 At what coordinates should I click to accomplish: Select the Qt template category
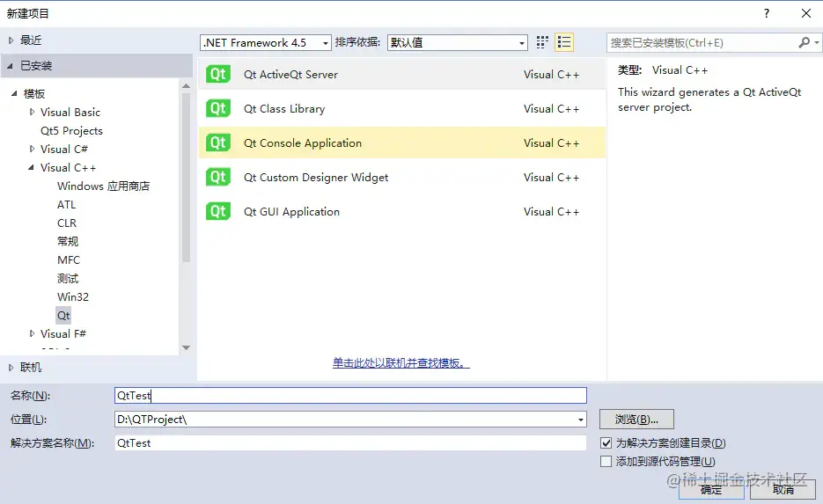coord(63,315)
